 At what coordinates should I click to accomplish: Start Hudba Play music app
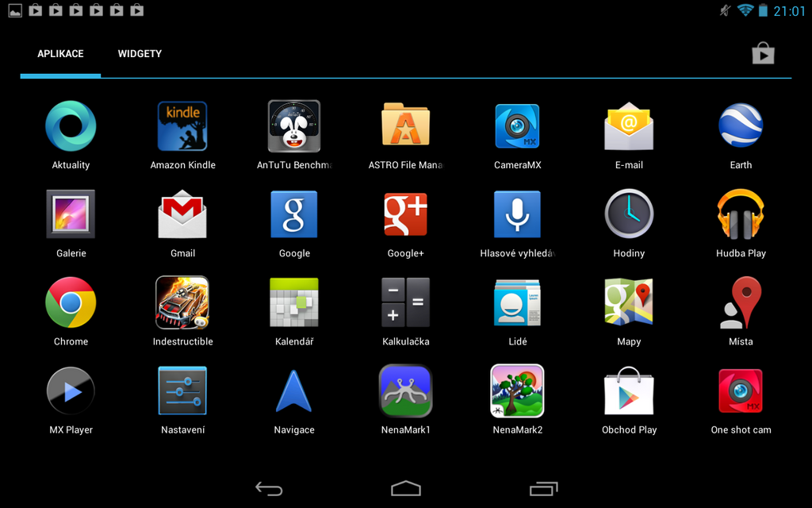(x=741, y=214)
